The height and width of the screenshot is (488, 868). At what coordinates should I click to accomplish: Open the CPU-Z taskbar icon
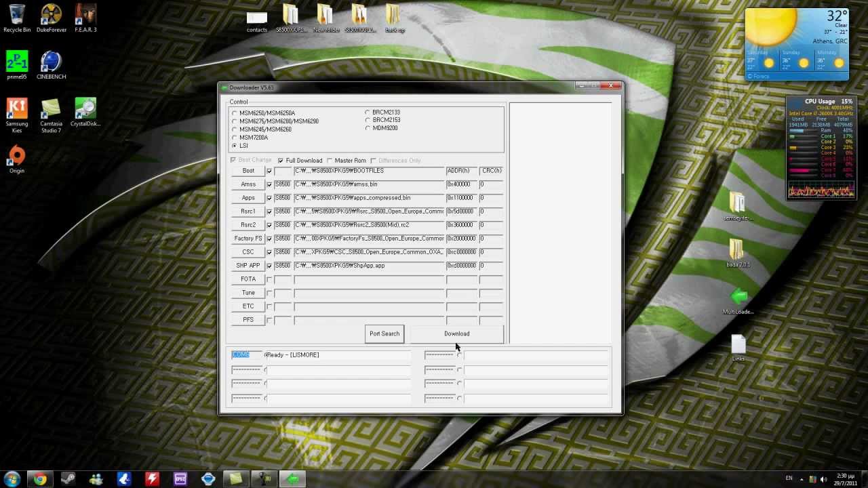click(x=180, y=479)
